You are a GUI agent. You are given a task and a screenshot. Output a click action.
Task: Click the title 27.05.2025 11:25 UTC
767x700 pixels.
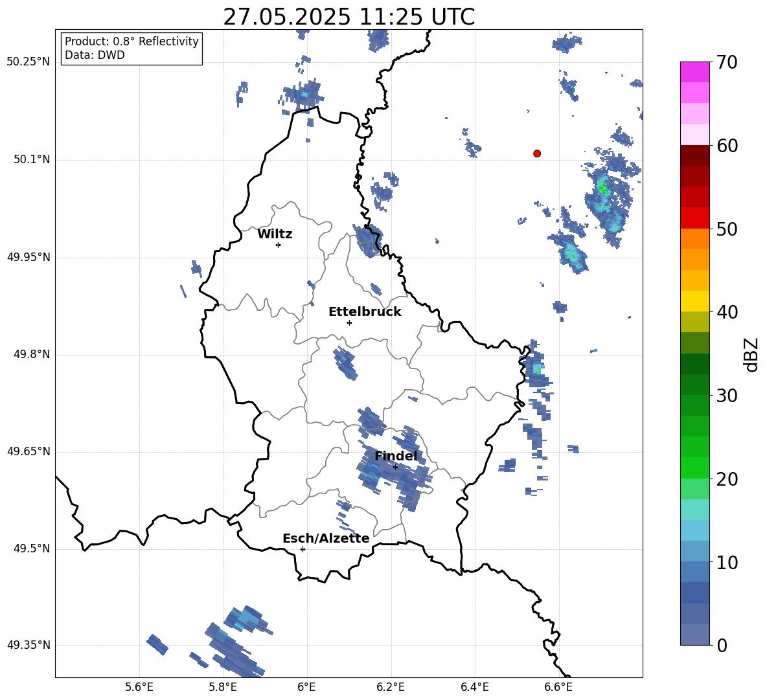[x=349, y=17]
